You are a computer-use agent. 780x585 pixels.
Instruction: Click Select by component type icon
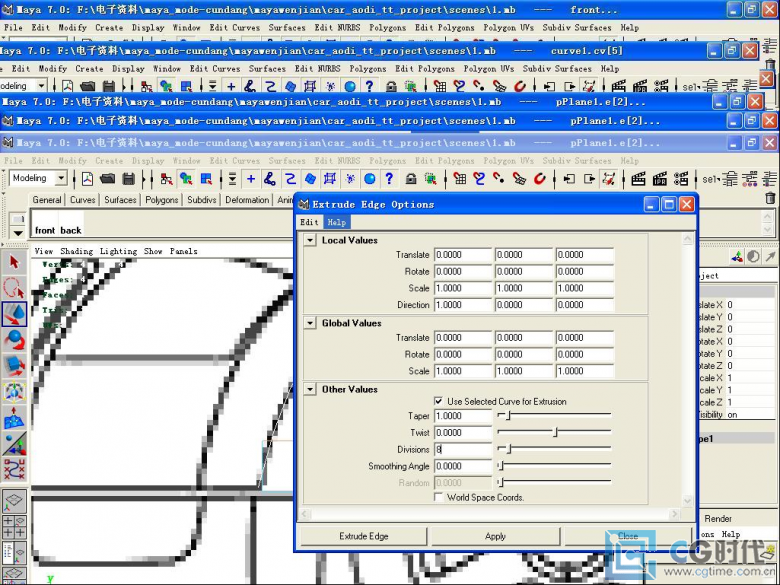point(206,179)
